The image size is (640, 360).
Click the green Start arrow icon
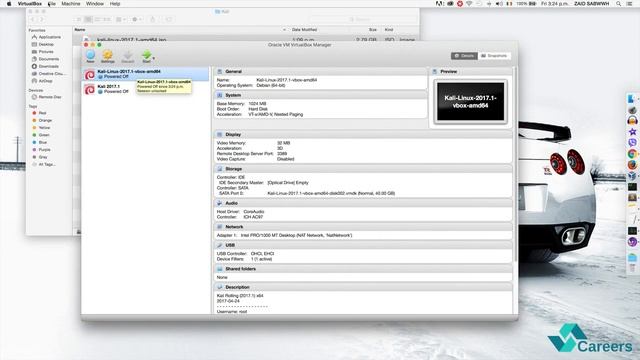point(147,56)
